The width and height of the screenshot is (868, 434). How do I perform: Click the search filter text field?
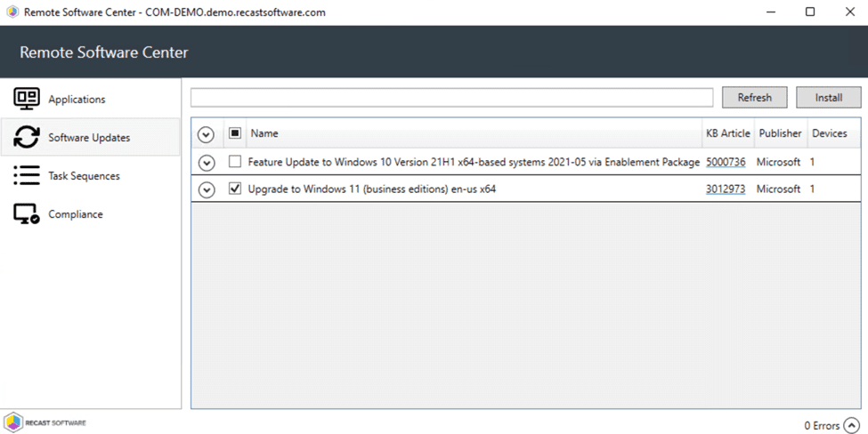451,98
